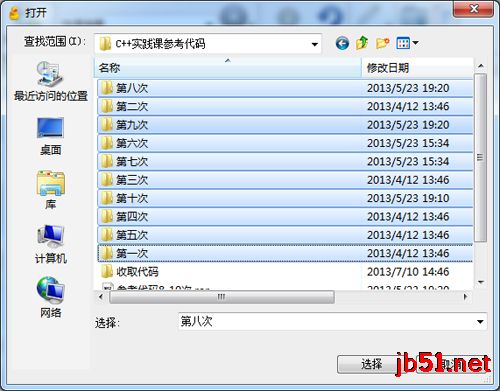Close the 打开 dialog window
The width and height of the screenshot is (500, 391).
coord(473,8)
